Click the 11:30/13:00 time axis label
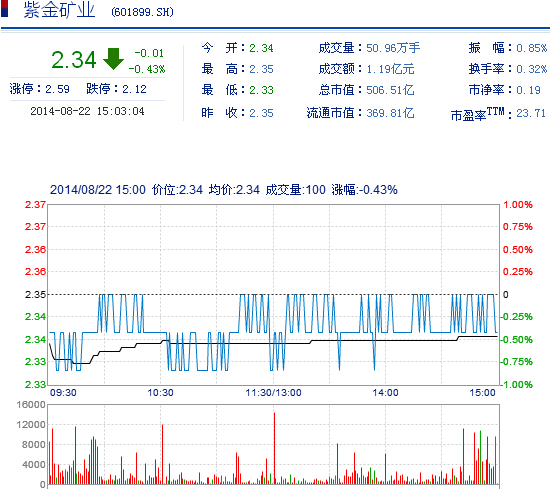Screen dimensions: 550x490 [x=273, y=392]
